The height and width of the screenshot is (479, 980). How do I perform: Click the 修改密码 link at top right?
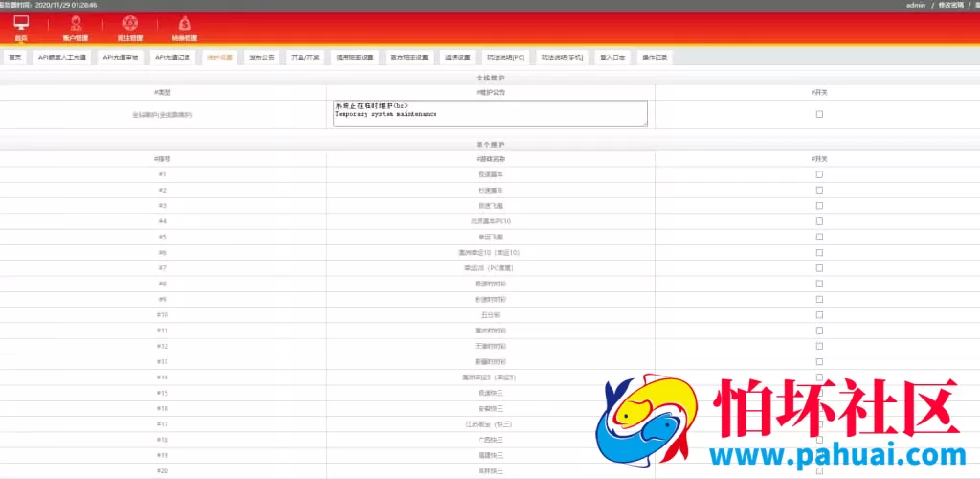(948, 5)
